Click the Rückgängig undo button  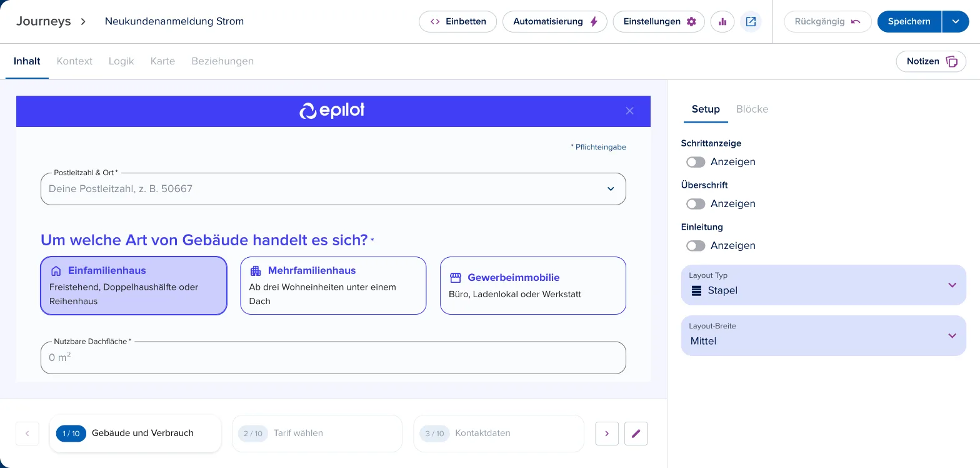click(x=827, y=21)
